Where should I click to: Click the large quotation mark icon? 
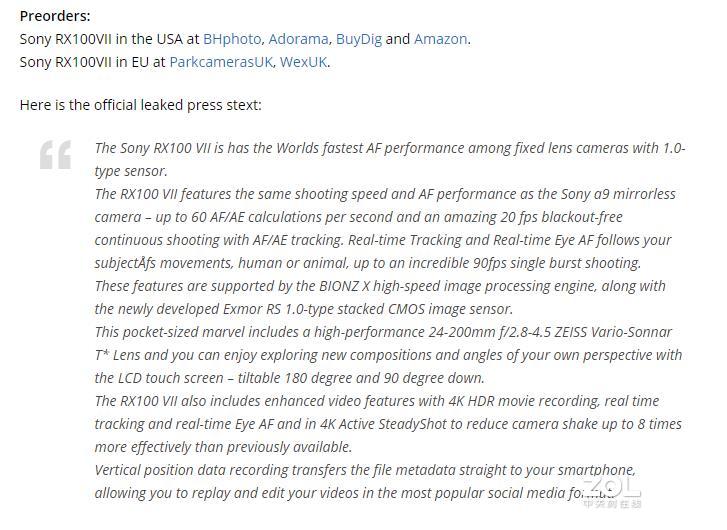[55, 155]
